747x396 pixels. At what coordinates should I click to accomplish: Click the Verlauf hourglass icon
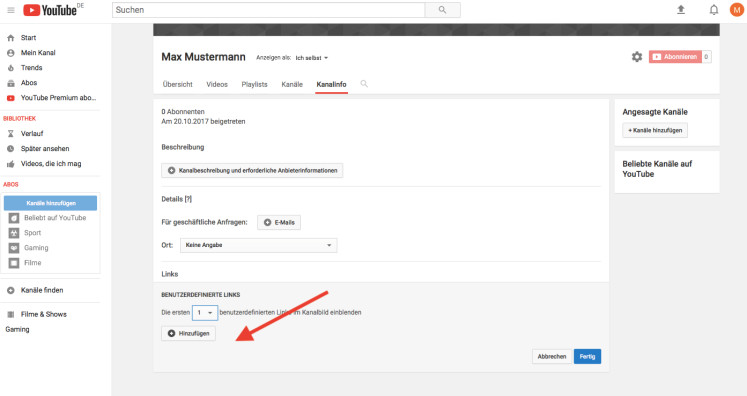10,134
